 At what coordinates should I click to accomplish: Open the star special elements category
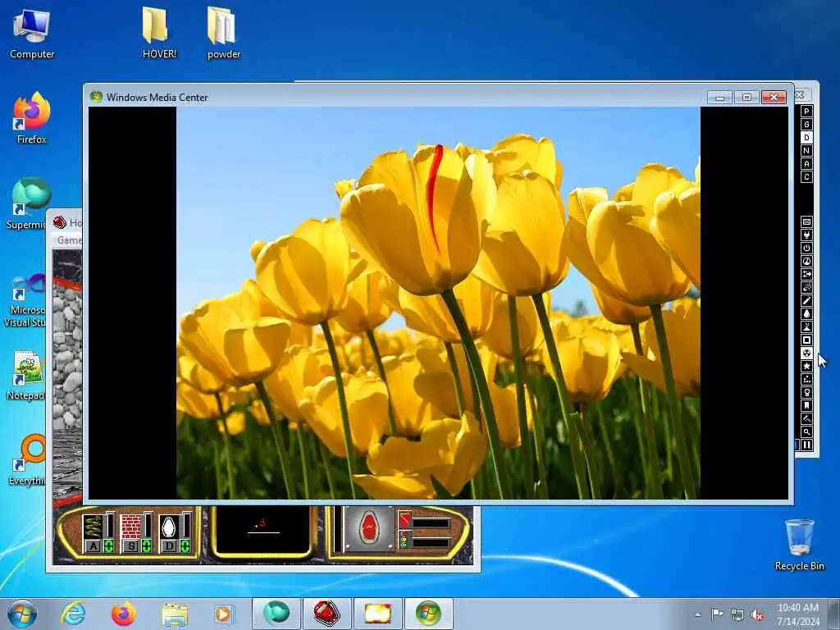click(806, 366)
